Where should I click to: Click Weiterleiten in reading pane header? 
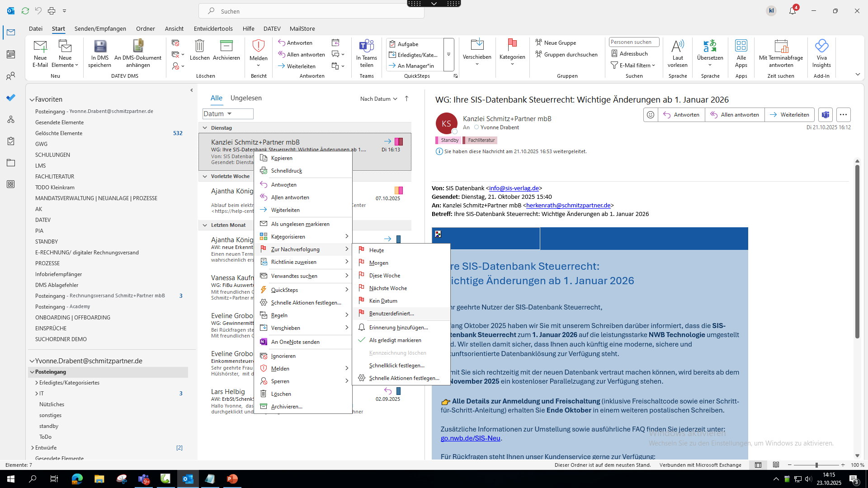pos(789,115)
